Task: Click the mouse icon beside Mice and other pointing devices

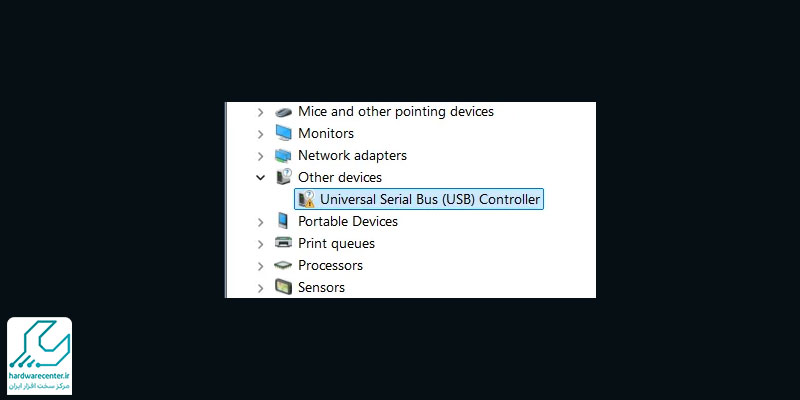Action: pos(283,112)
